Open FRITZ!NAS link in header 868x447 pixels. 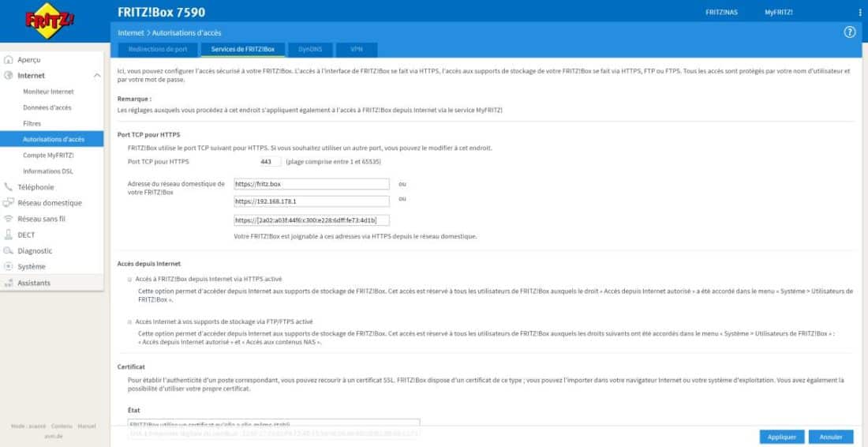point(721,12)
